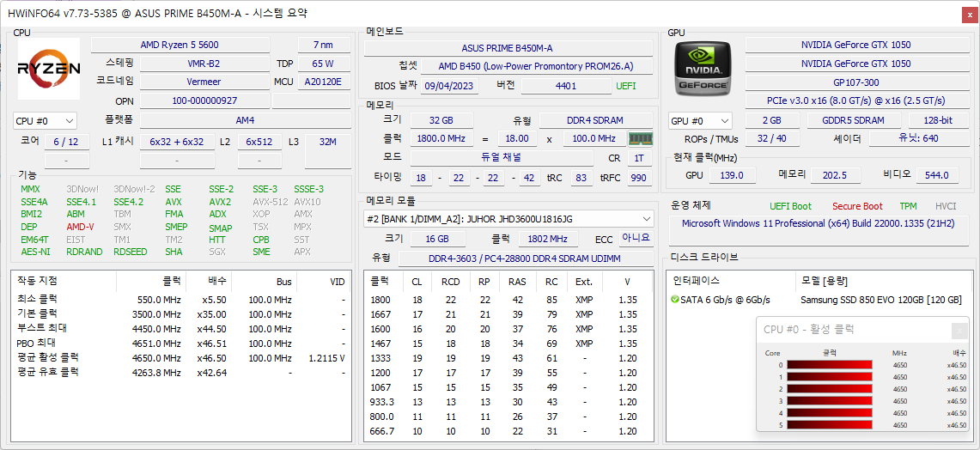This screenshot has height=450, width=980.
Task: Close the CPU #0 active clock popup
Action: pyautogui.click(x=960, y=331)
